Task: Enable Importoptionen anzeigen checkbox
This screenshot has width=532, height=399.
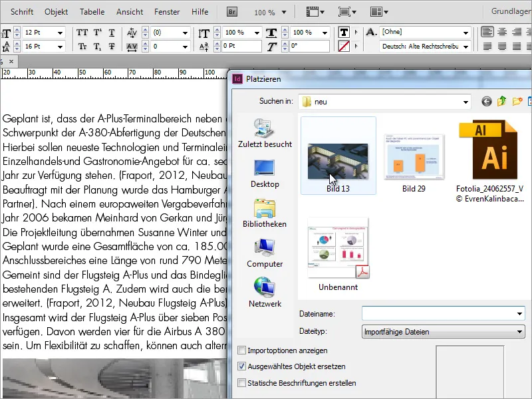Action: click(242, 350)
